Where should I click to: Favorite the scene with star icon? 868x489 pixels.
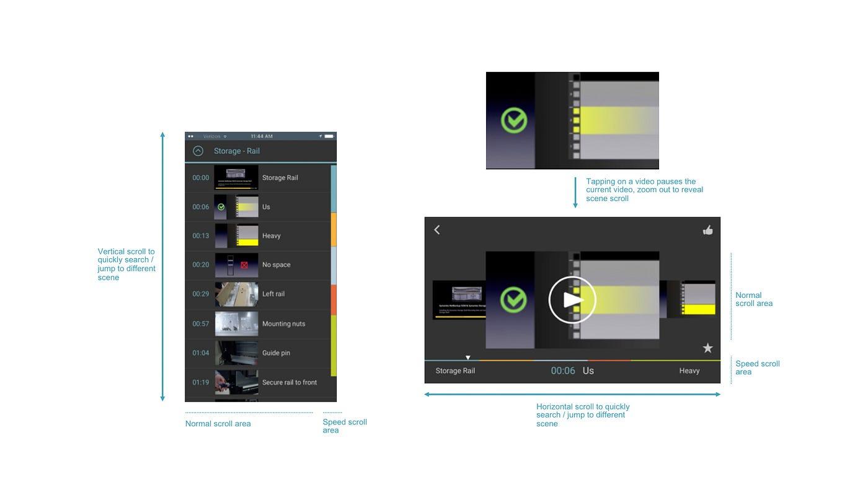[x=707, y=348]
